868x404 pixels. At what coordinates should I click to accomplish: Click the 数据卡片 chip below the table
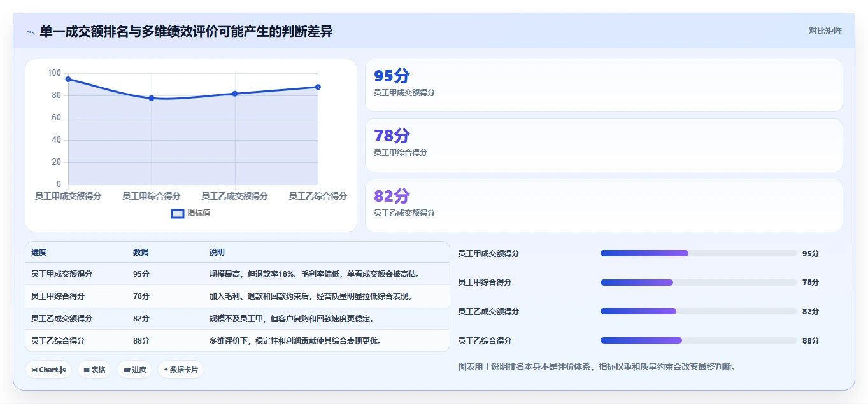pyautogui.click(x=181, y=370)
